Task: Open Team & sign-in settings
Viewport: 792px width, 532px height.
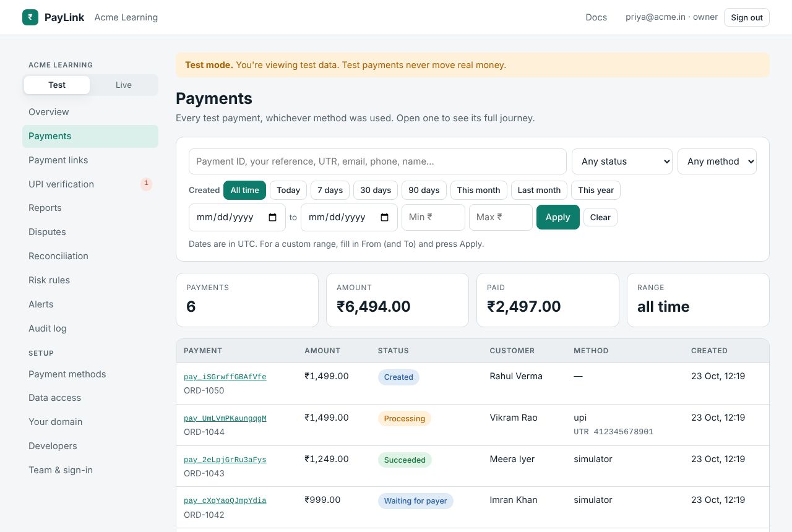Action: [90, 470]
